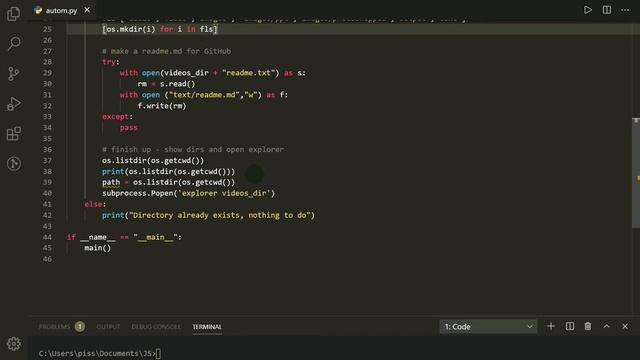Maximize the panel with the up chevron
Screen dimensions: 640x360
[x=607, y=326]
